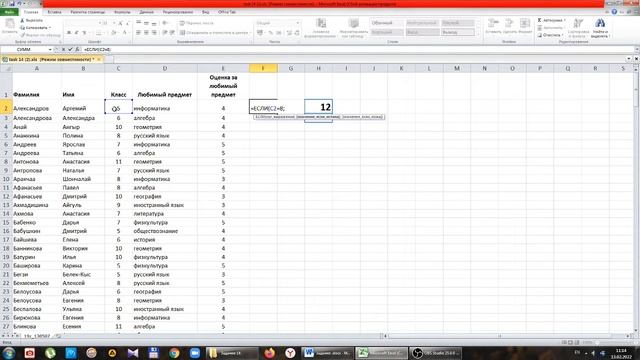640x360 pixels.
Task: Click into the formula bar input
Action: point(357,49)
